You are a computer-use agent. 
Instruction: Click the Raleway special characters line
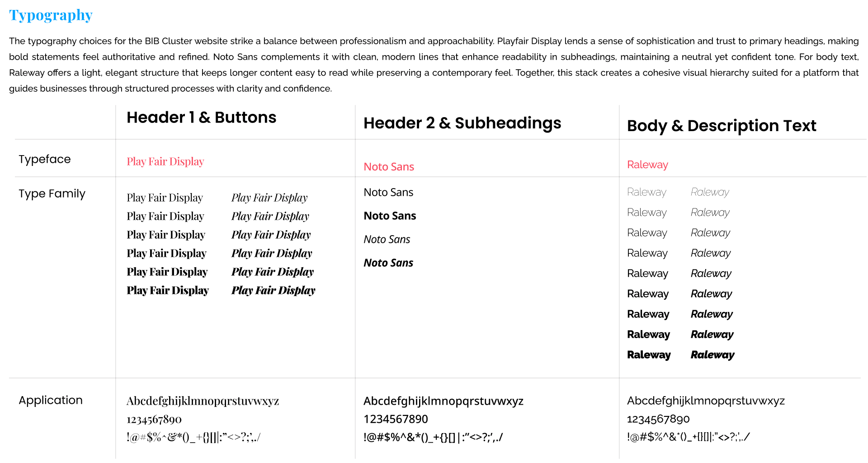coord(688,437)
